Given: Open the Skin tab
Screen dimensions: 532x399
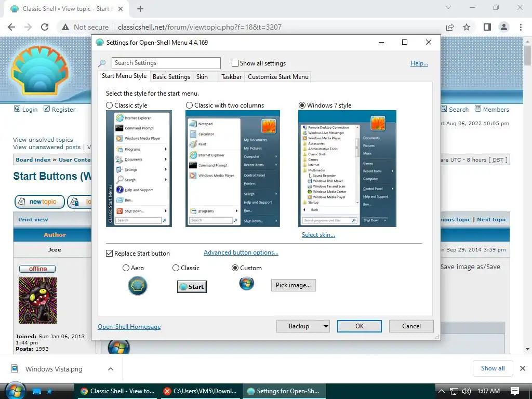Looking at the screenshot, I should [x=202, y=77].
